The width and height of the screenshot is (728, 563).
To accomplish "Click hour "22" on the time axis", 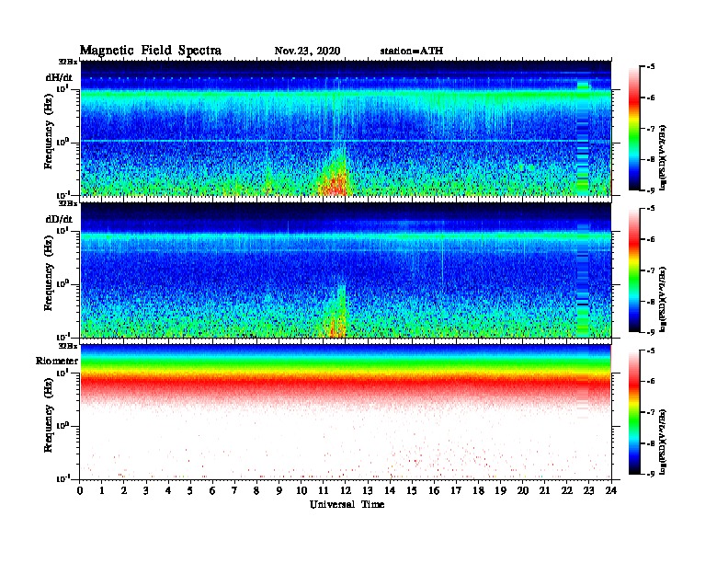I will click(567, 491).
